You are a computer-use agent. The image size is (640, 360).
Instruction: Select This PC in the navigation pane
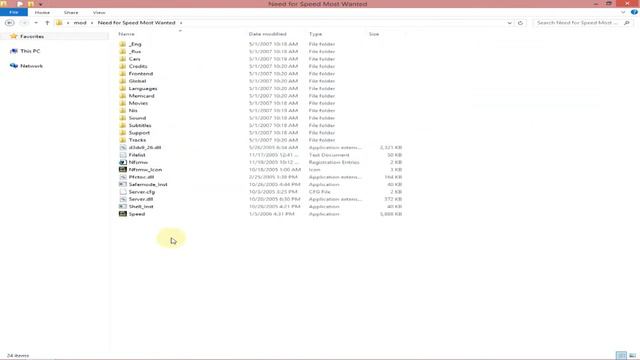coord(30,51)
